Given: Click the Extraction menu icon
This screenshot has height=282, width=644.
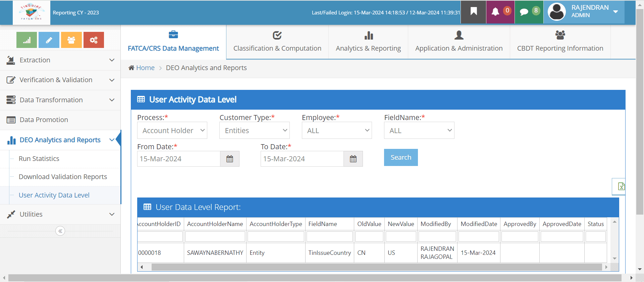Looking at the screenshot, I should tap(11, 60).
